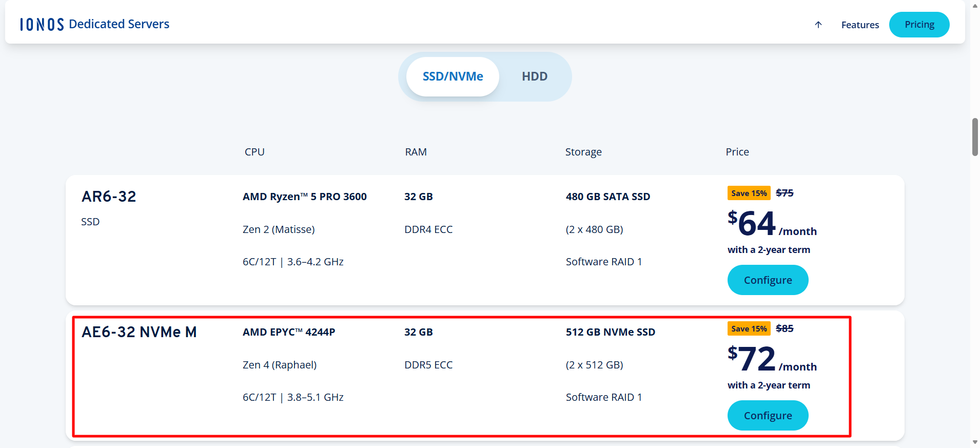This screenshot has height=448, width=980.
Task: Click Zen 4 (Raphael) text
Action: point(280,365)
